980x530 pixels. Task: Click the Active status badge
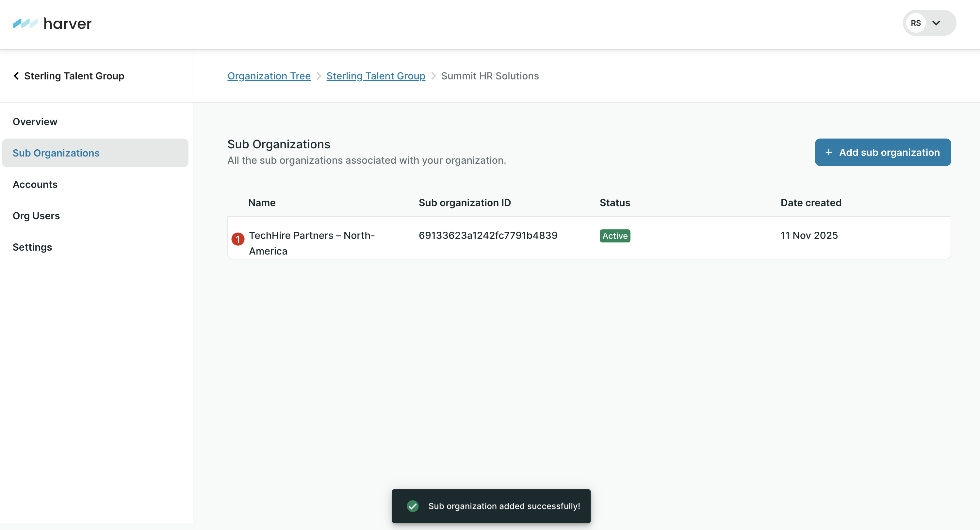[x=614, y=236]
